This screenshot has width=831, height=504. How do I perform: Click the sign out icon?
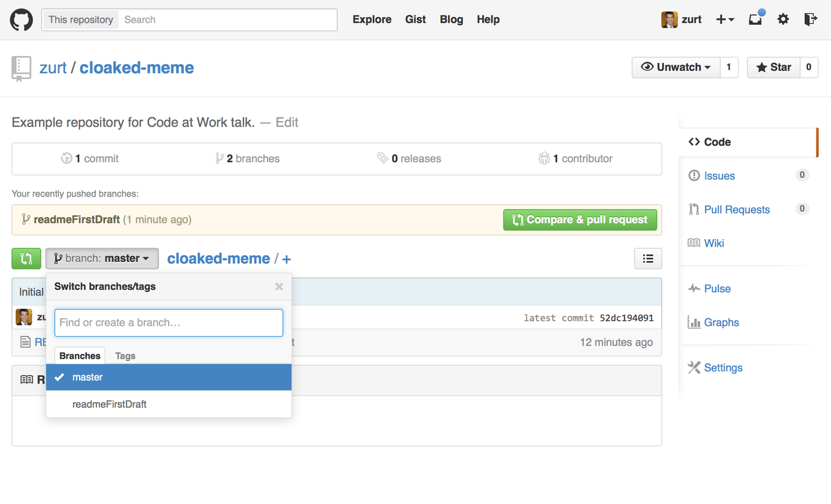(x=810, y=20)
